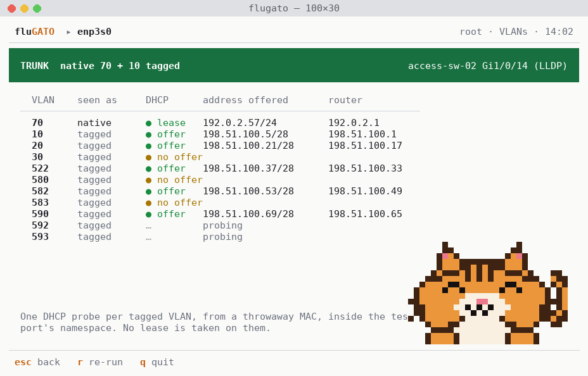Click router 192.0.2.1

(354, 123)
